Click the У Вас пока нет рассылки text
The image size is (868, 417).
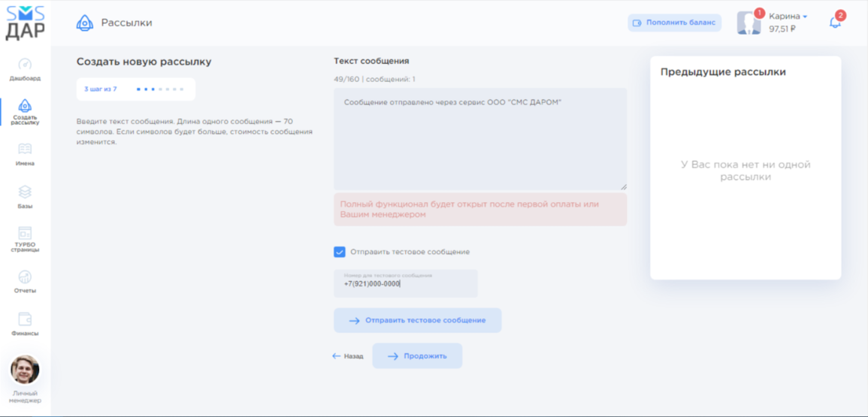[745, 171]
